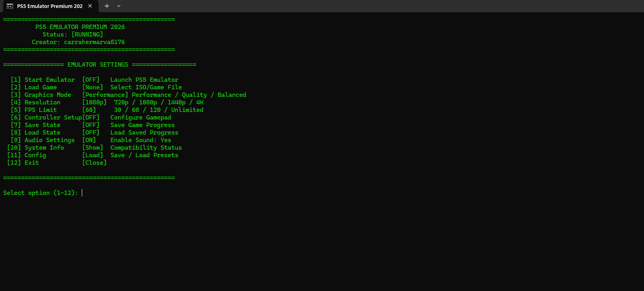This screenshot has height=291, width=644.
Task: Click the '[Show]' value beside System Info
Action: pyautogui.click(x=93, y=148)
